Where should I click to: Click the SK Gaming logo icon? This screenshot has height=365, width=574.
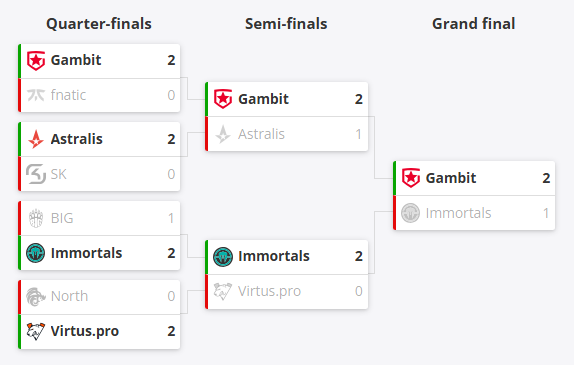[x=36, y=174]
